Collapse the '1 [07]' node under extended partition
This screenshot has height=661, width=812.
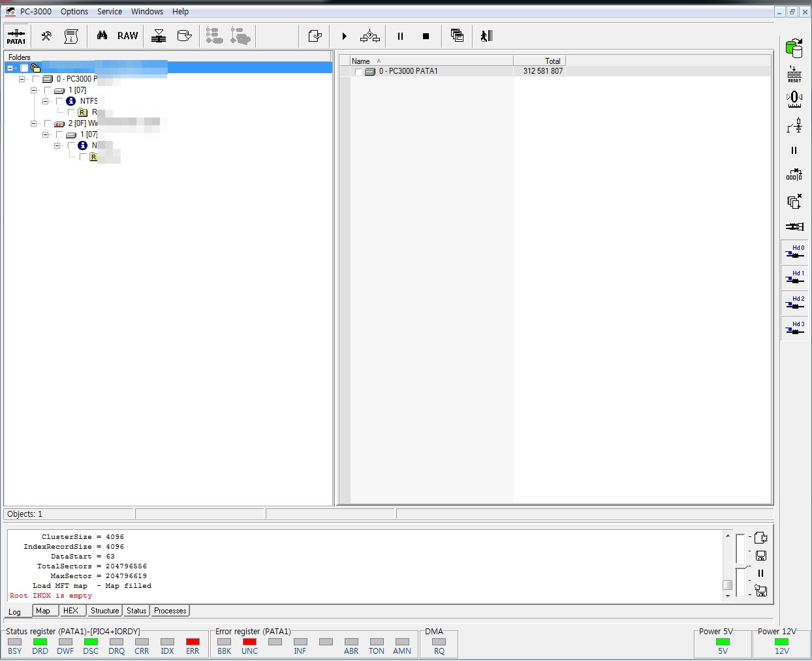(x=45, y=134)
